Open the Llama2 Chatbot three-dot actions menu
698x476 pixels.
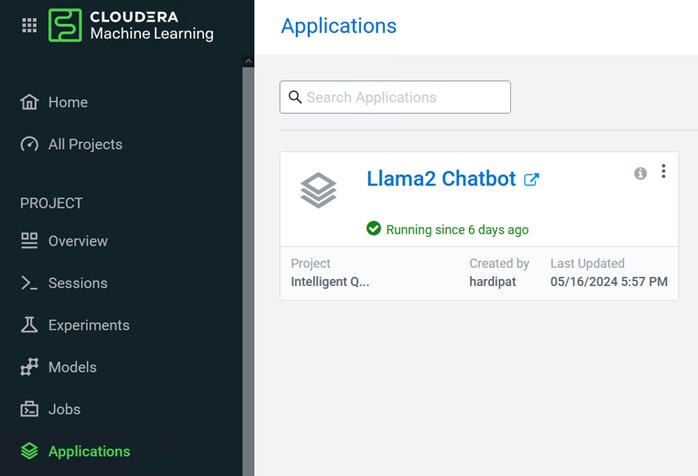tap(663, 171)
